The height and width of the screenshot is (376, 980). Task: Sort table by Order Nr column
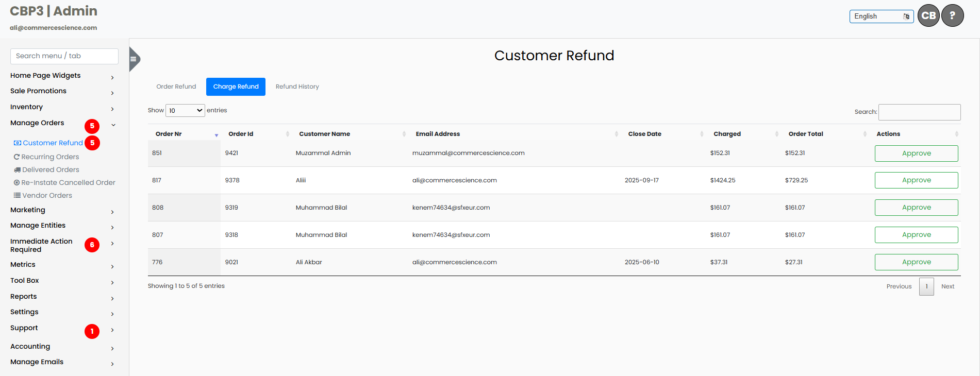point(169,134)
